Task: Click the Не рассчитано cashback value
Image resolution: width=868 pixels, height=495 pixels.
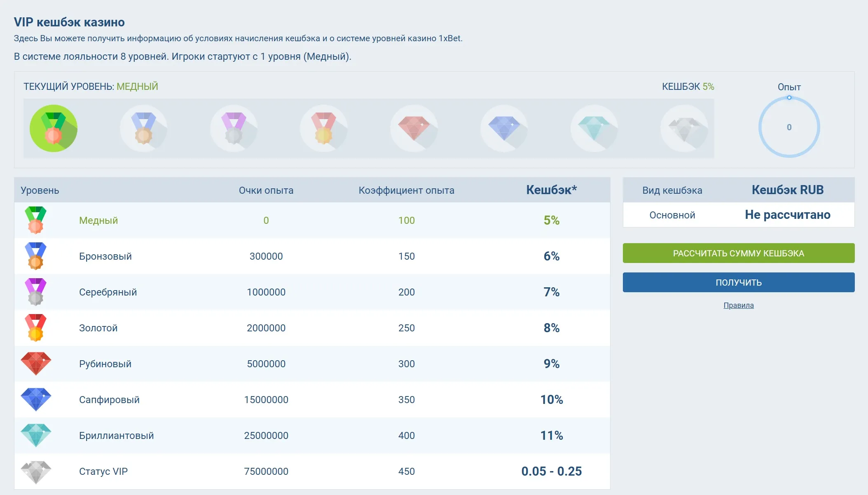Action: 787,215
